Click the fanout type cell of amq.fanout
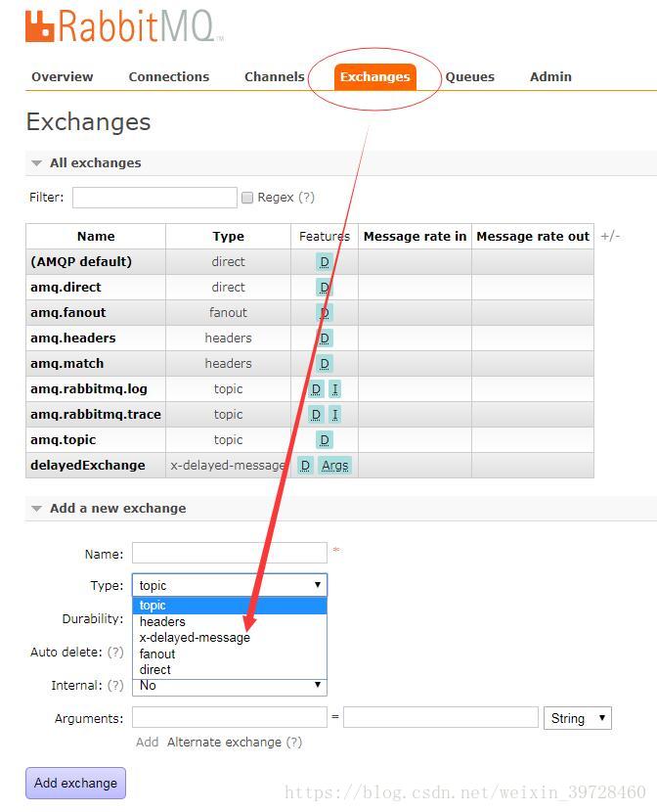657x812 pixels. (228, 312)
